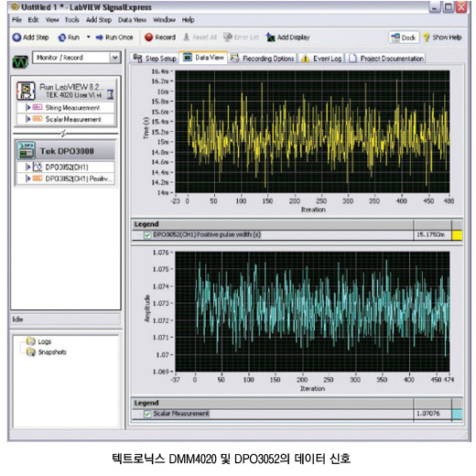Click the green waveform mode icon
The width and height of the screenshot is (476, 476).
pyautogui.click(x=20, y=62)
